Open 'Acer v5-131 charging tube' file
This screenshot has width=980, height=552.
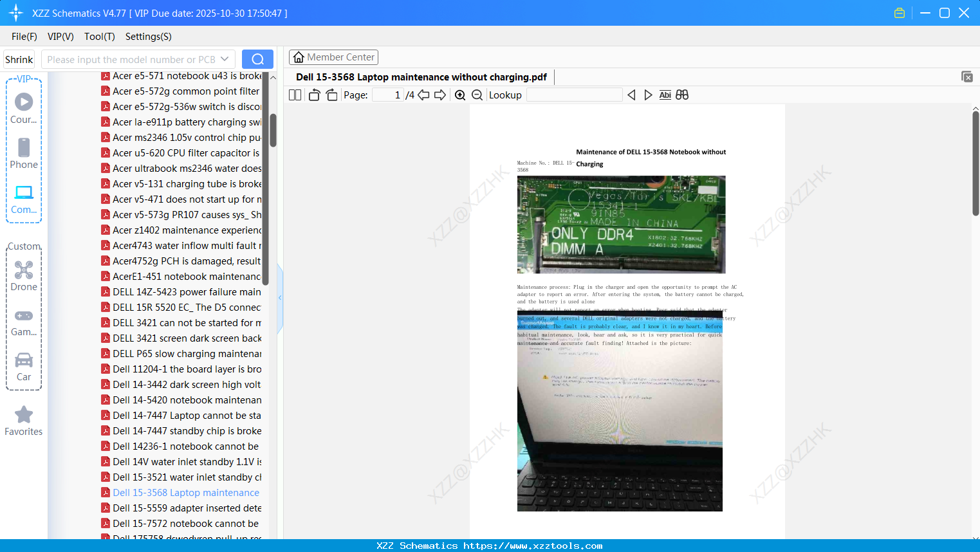(181, 184)
